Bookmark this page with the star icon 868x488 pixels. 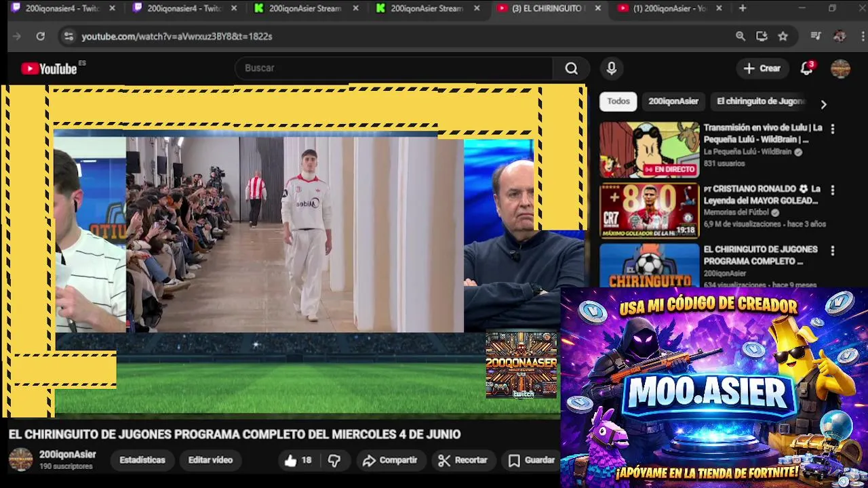783,36
